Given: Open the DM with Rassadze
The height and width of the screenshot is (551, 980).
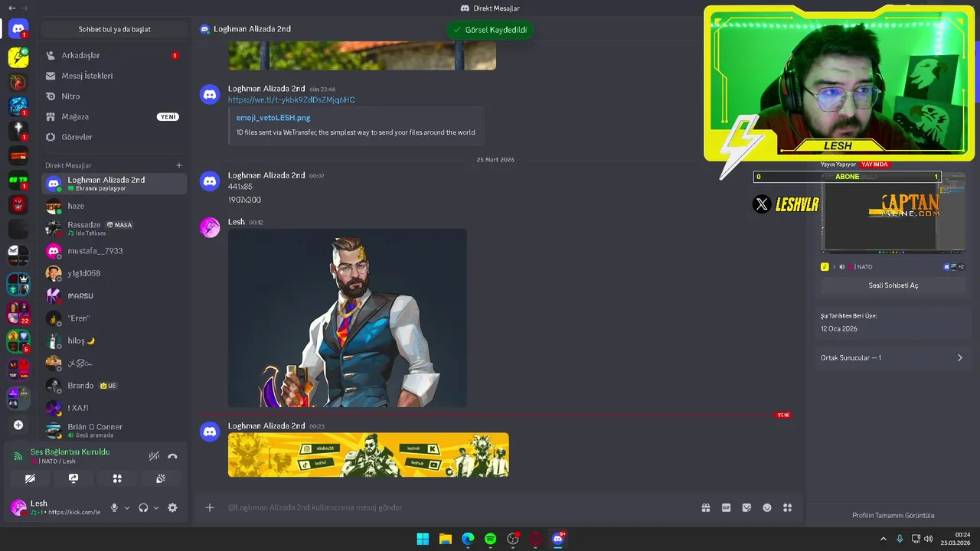Looking at the screenshot, I should (x=113, y=228).
